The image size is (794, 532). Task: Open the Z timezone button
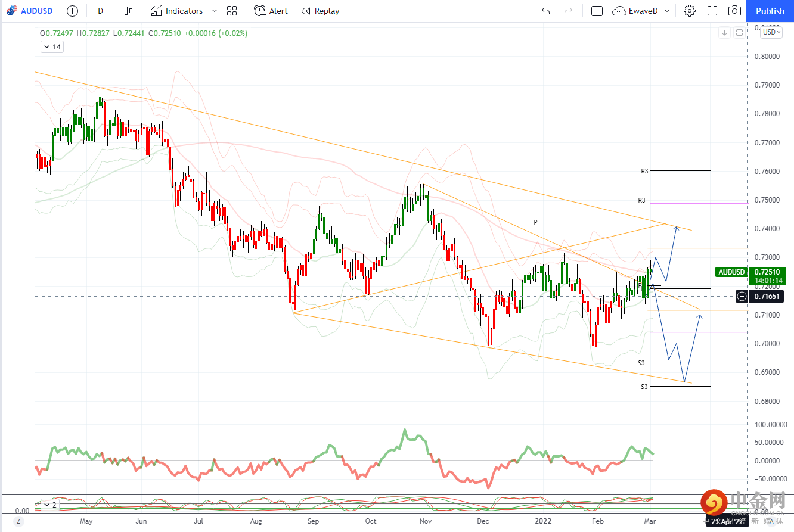[x=18, y=521]
